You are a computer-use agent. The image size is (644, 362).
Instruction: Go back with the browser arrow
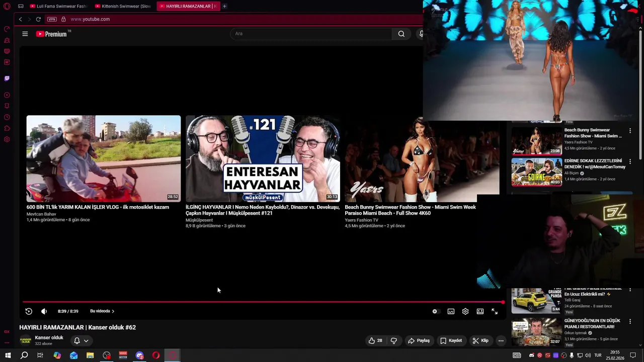20,19
